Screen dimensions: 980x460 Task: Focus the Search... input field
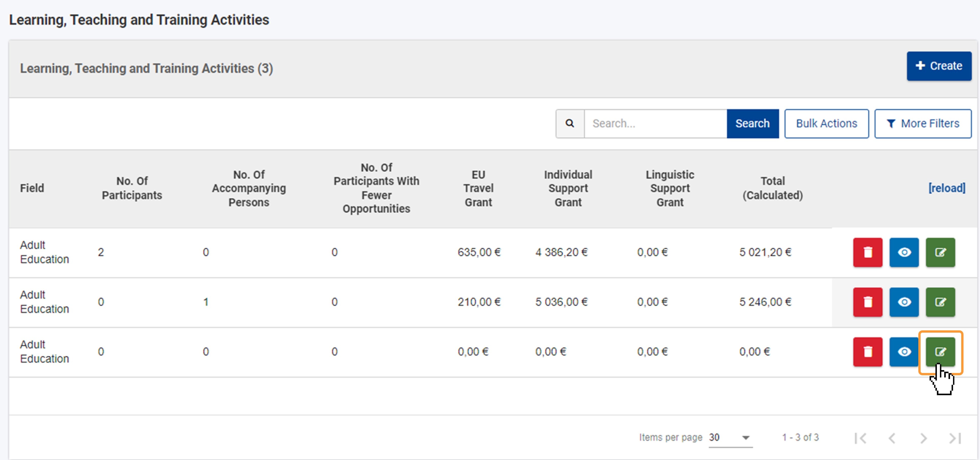[655, 124]
